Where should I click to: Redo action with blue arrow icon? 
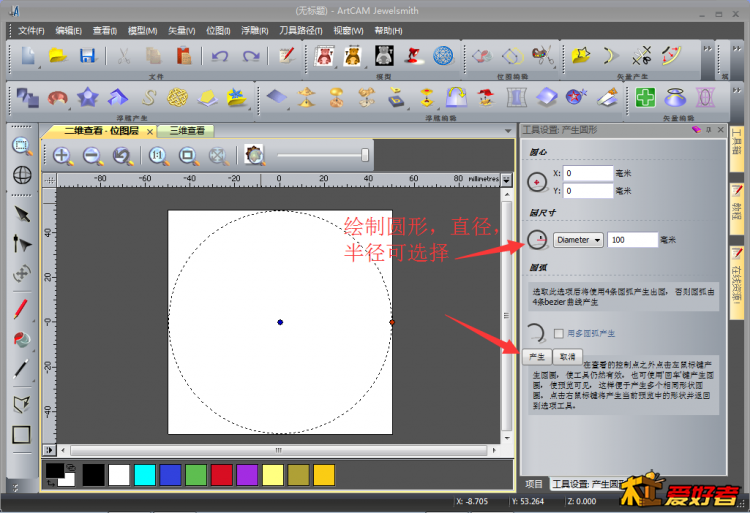pos(251,56)
